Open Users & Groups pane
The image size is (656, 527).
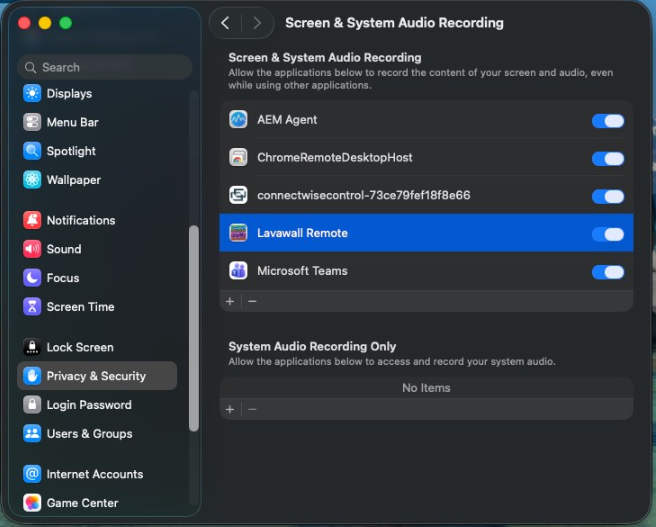pyautogui.click(x=97, y=433)
